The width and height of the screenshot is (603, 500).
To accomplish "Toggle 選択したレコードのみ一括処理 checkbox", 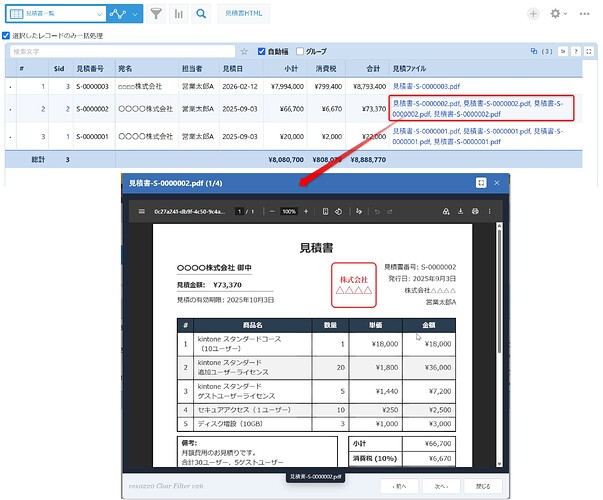I will [x=6, y=36].
